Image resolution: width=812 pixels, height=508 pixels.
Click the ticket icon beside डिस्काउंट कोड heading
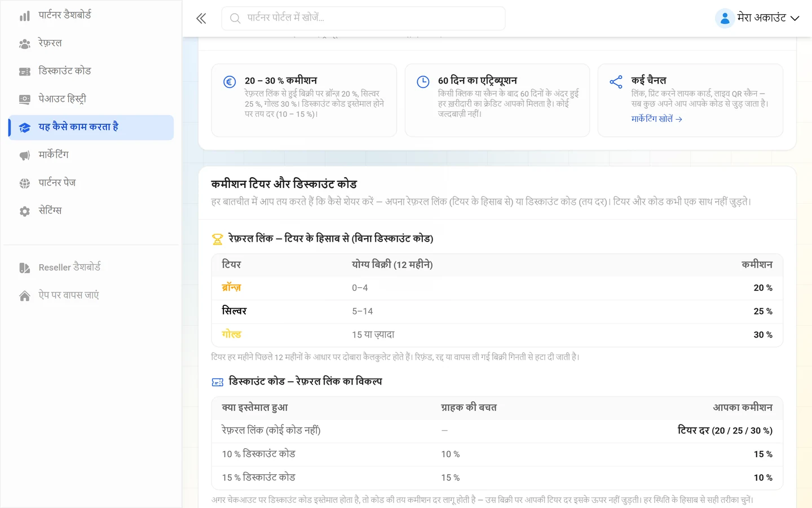tap(218, 382)
